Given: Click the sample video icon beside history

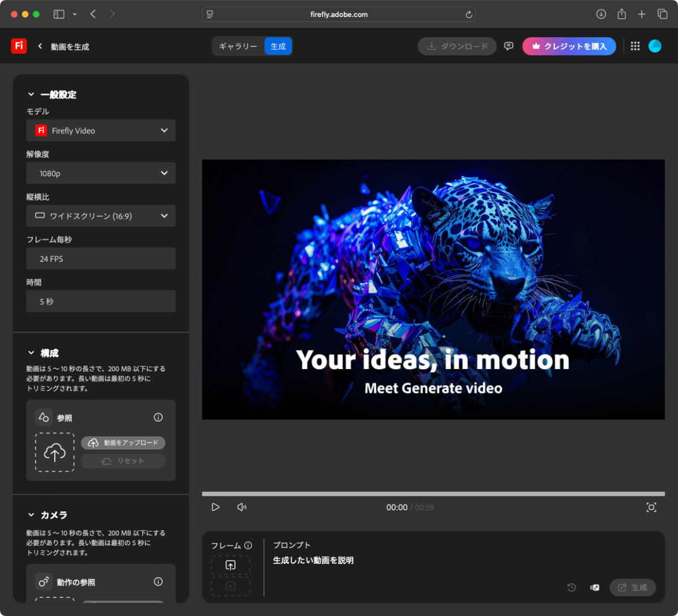Looking at the screenshot, I should coord(594,587).
